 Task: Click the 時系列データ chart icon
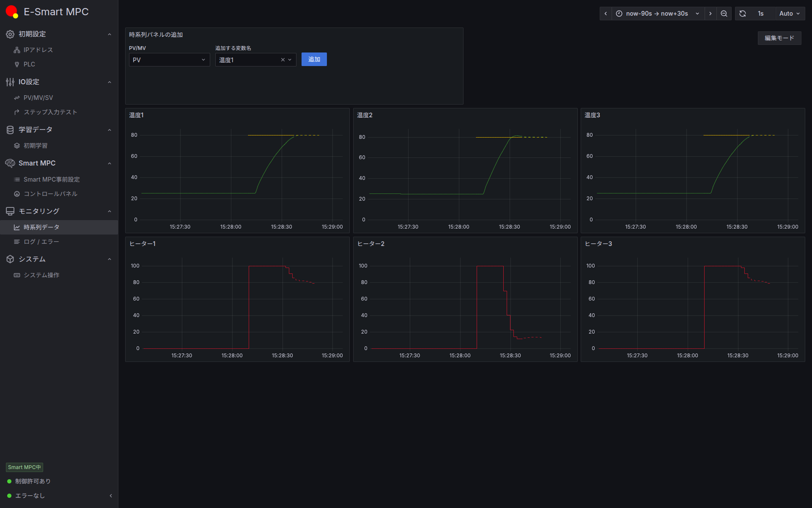point(17,227)
